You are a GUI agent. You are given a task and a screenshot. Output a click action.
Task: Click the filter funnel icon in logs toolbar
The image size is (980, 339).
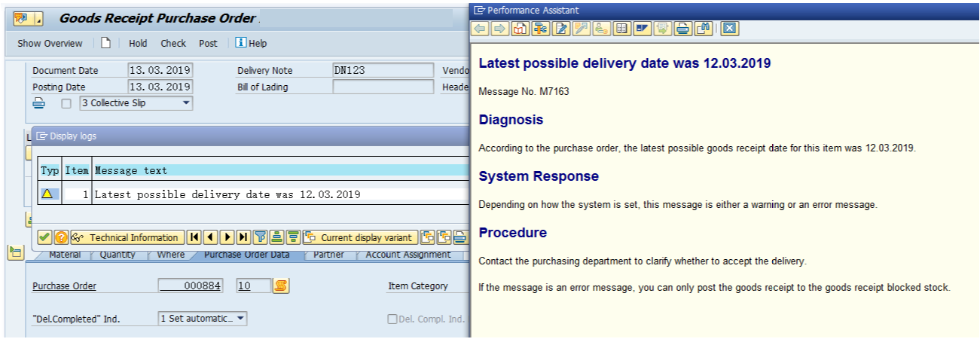pyautogui.click(x=260, y=237)
